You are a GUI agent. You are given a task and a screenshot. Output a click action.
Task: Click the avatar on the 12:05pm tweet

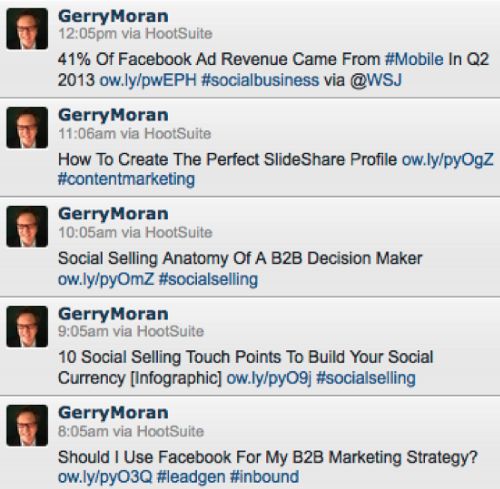coord(27,29)
